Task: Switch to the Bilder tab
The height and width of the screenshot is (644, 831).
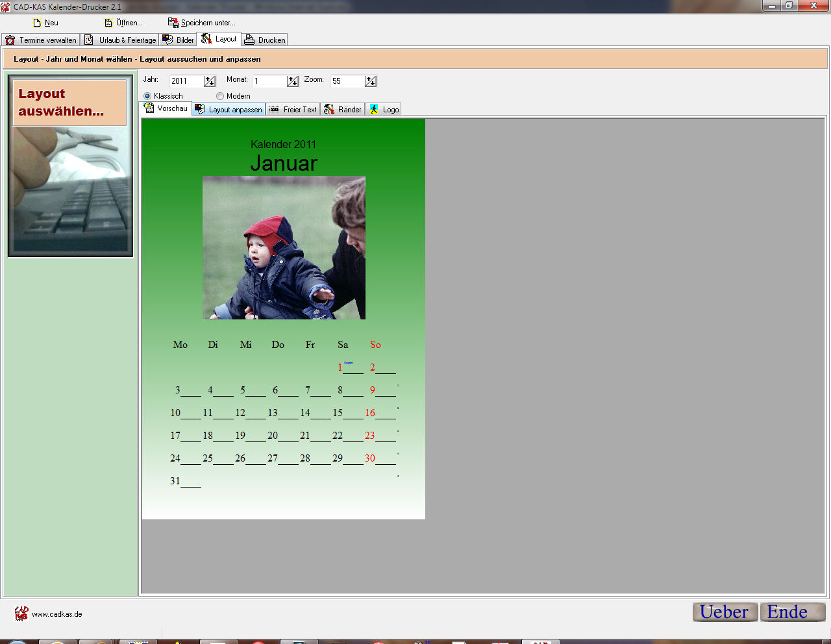Action: point(178,40)
